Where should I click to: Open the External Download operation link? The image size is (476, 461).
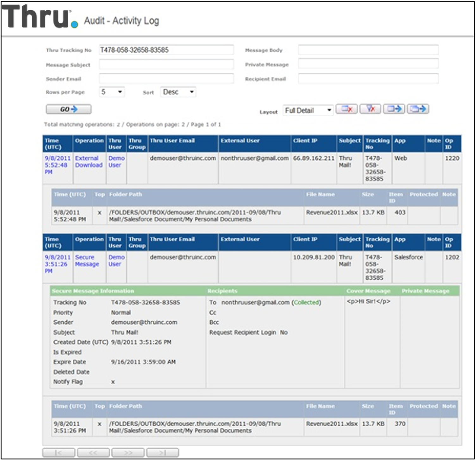point(89,162)
